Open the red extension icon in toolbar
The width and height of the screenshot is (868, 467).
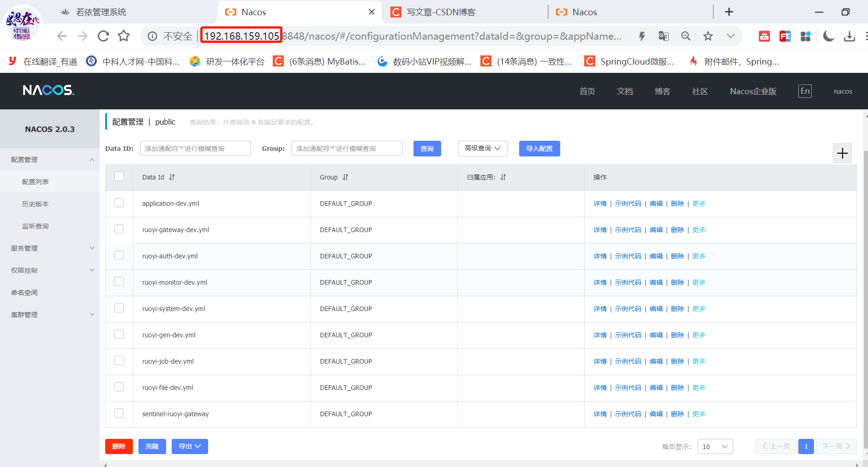[x=764, y=36]
